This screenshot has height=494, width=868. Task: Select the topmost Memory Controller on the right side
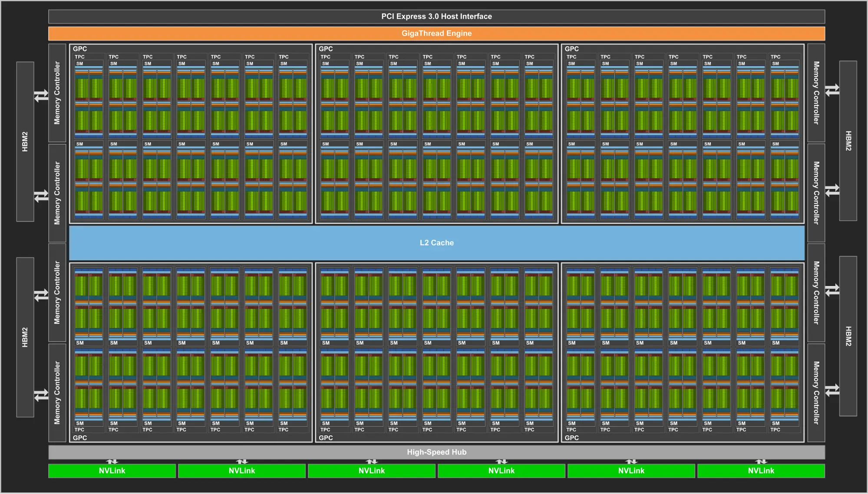click(x=816, y=93)
